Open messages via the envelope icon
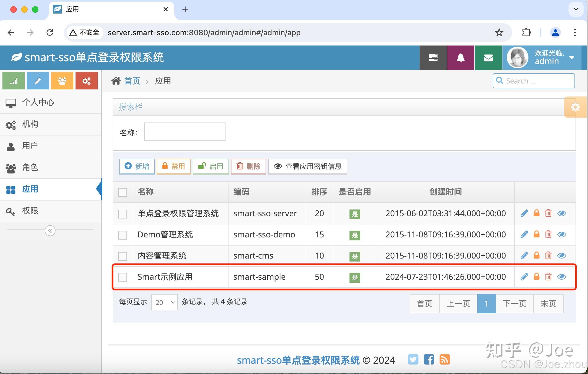 point(488,57)
